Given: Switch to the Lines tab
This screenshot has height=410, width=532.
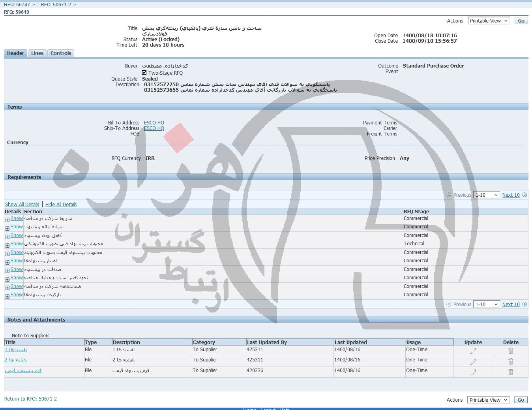Looking at the screenshot, I should click(x=37, y=53).
